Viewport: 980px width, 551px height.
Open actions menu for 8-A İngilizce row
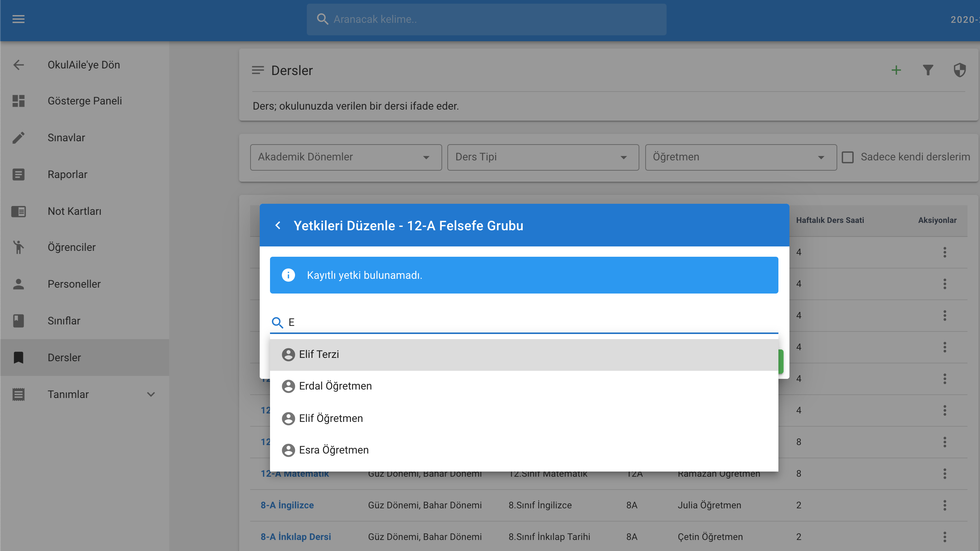(x=944, y=505)
